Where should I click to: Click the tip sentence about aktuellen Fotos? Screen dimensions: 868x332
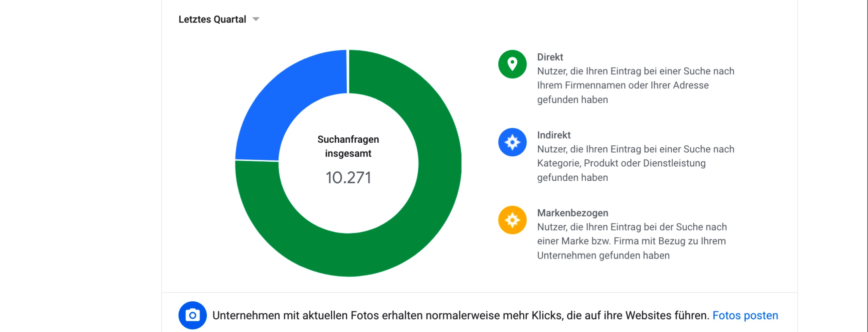point(461,315)
